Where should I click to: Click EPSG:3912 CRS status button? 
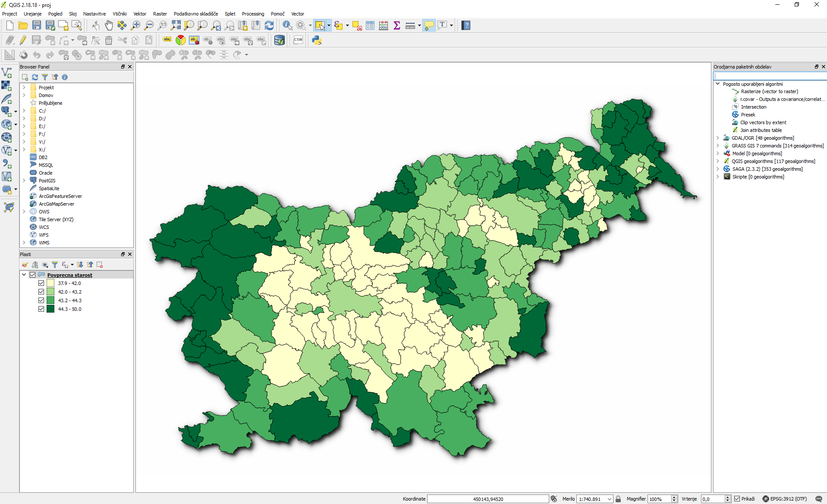click(785, 499)
